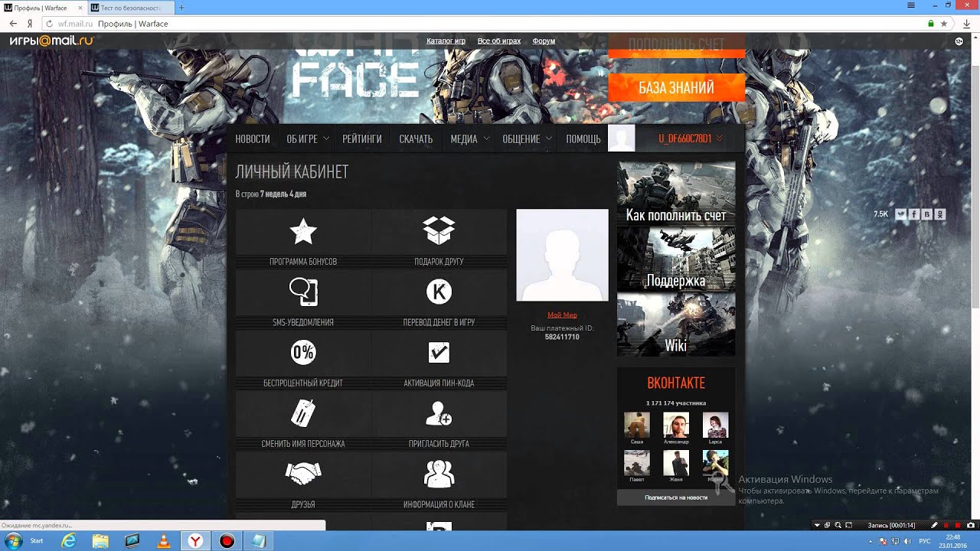The image size is (980, 551).
Task: Open Internet Explorer from the taskbar
Action: [70, 541]
